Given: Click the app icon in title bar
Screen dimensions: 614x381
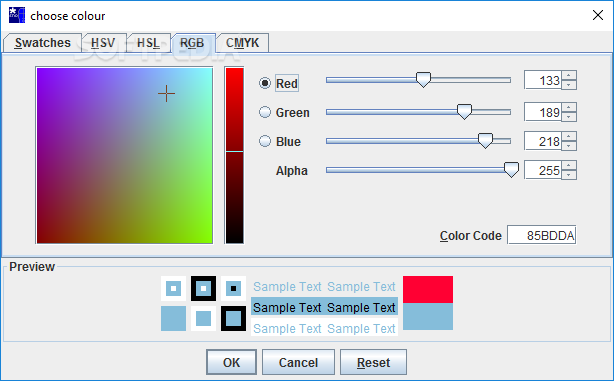Looking at the screenshot, I should tap(17, 15).
